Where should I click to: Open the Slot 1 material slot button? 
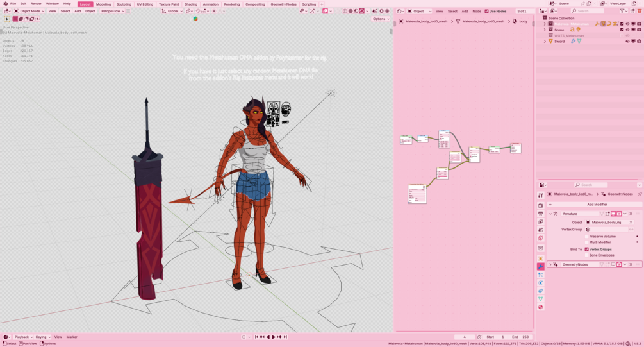pyautogui.click(x=524, y=11)
